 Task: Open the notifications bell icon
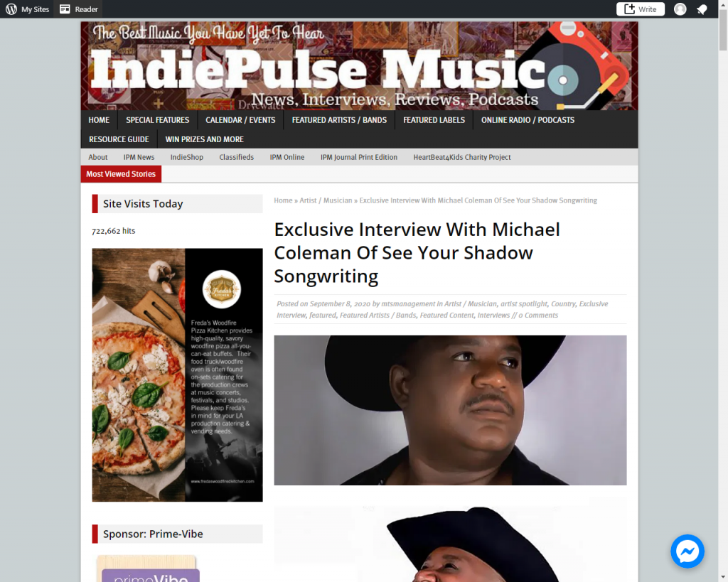[x=702, y=9]
